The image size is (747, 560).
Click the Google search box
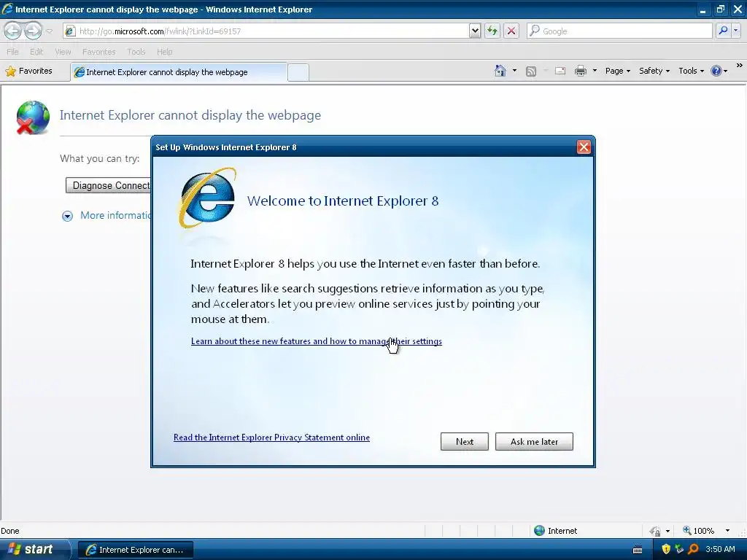coord(620,31)
